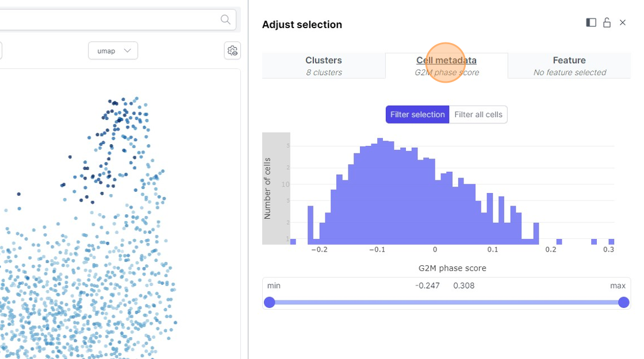Close the Adjust selection panel

(x=623, y=22)
